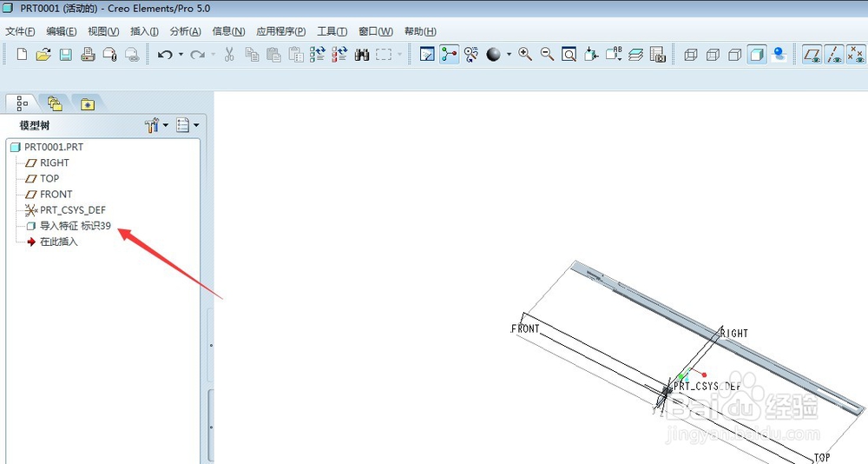
Task: Click the Orient Mode icon
Action: [x=471, y=55]
